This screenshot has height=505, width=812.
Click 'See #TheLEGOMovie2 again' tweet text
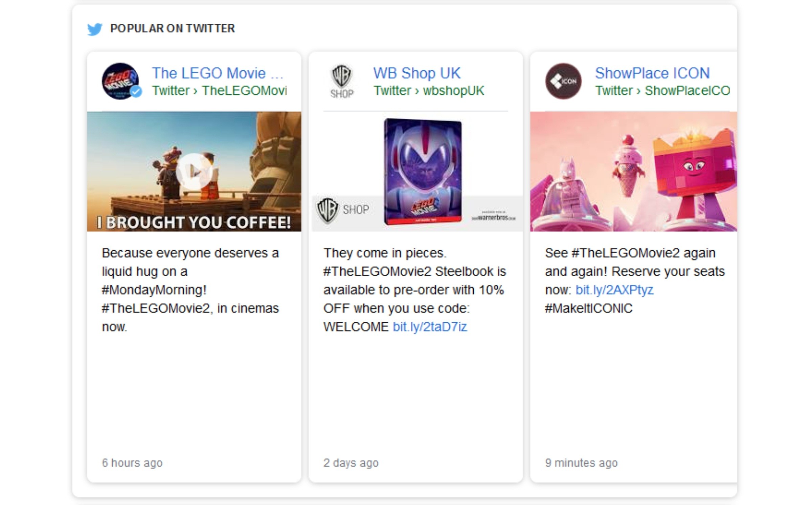(630, 253)
